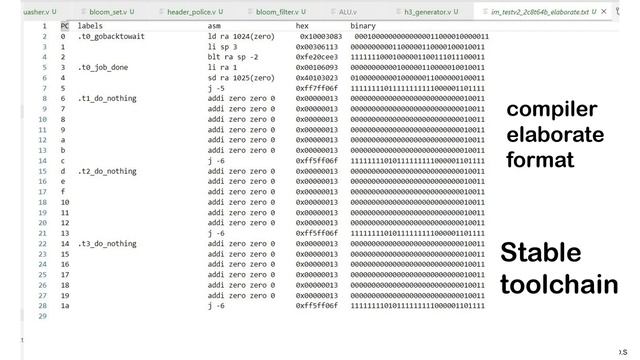
Task: Click PC value '14' on line 22
Action: tap(65, 244)
